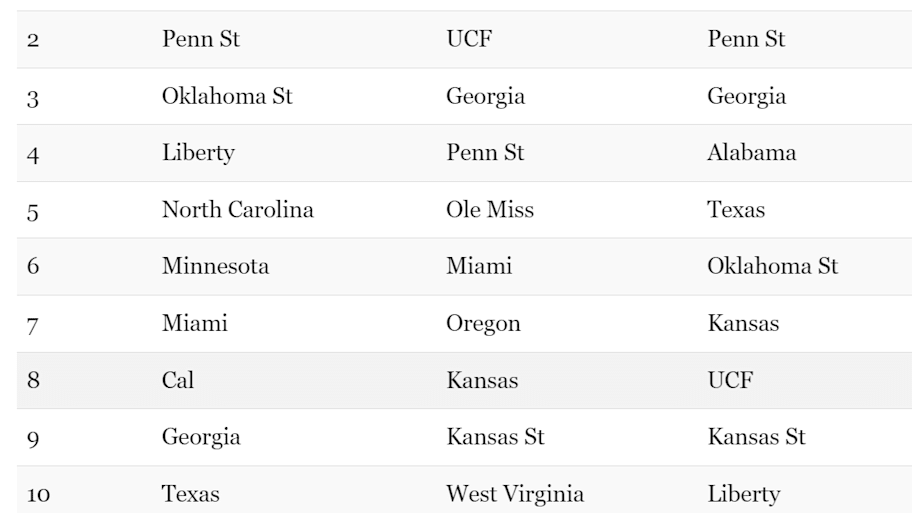This screenshot has height=513, width=912.
Task: Select the Miami cell in row 6
Action: pyautogui.click(x=478, y=267)
